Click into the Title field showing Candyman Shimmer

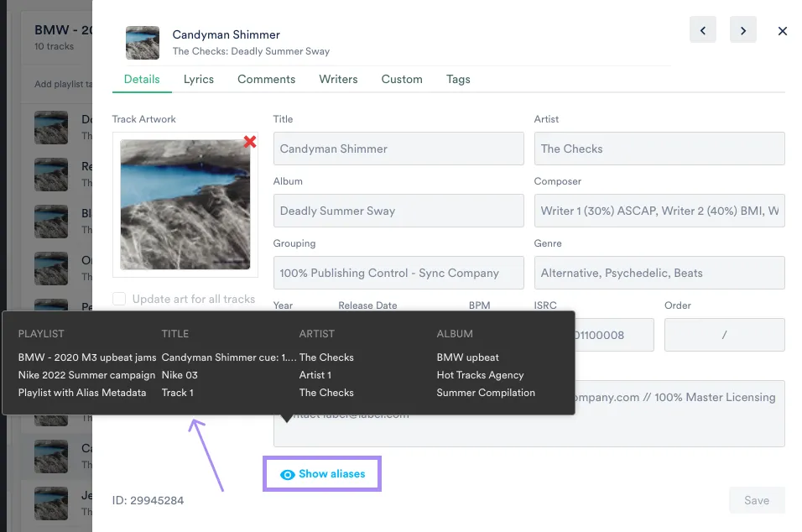tap(398, 149)
